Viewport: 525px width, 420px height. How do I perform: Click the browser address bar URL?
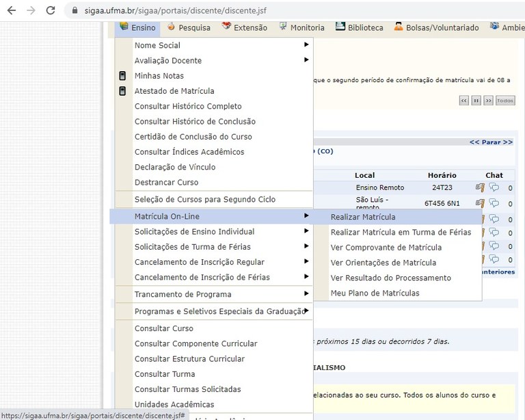pos(181,11)
